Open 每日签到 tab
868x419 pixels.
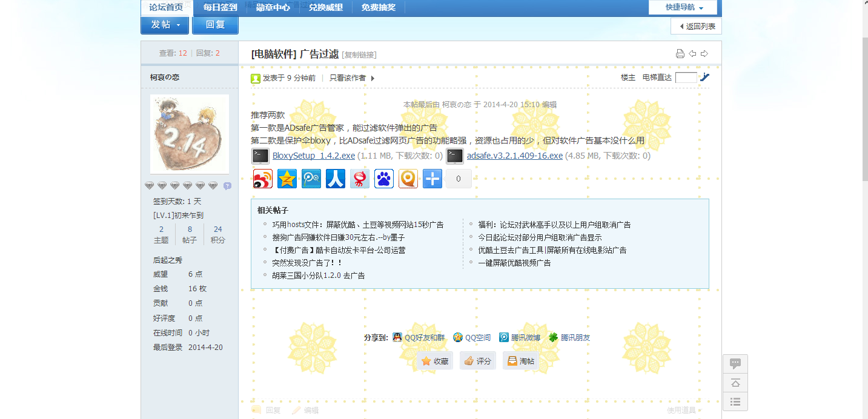tap(220, 7)
